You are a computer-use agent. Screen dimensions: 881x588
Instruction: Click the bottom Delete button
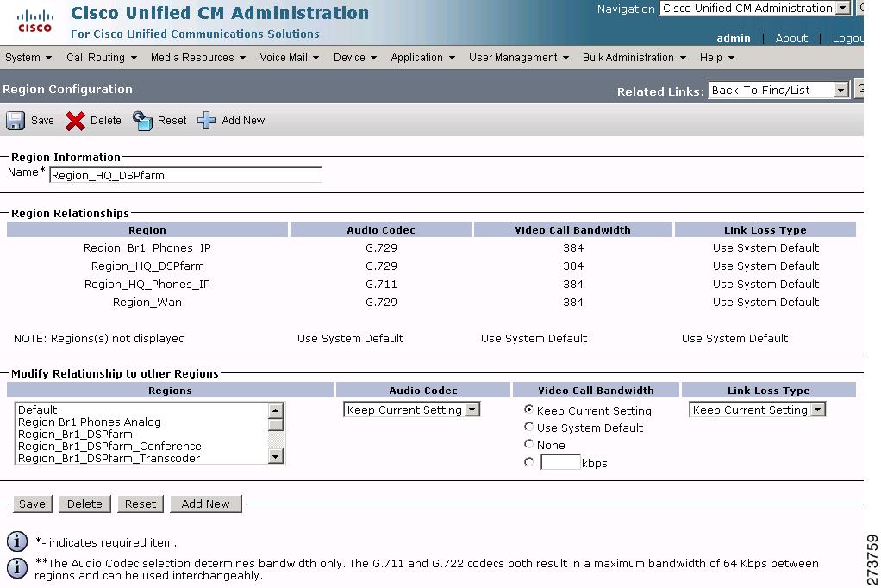click(x=84, y=504)
